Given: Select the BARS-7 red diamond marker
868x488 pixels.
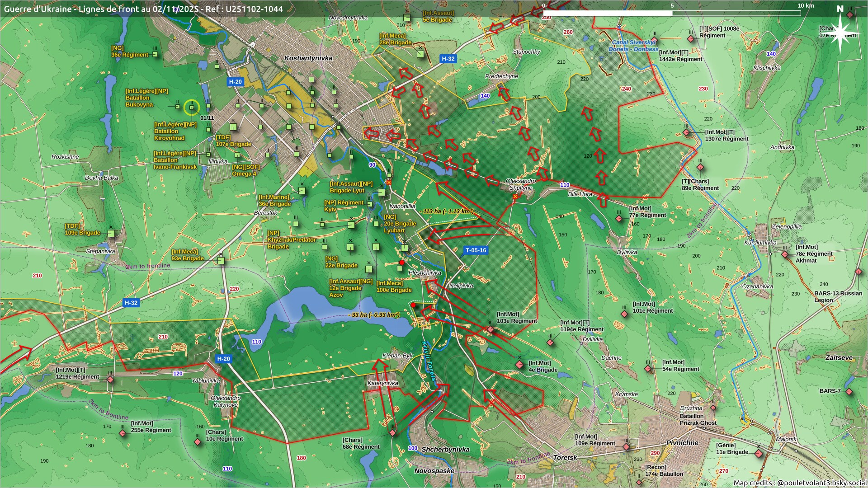Looking at the screenshot, I should click(x=849, y=392).
